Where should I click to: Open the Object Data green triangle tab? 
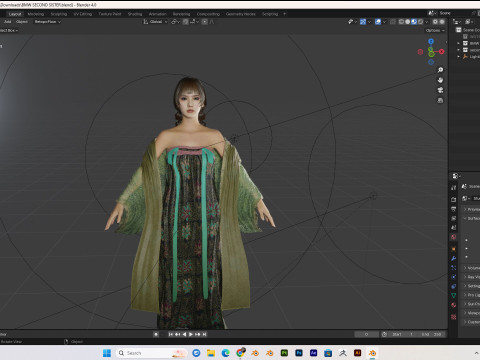[x=454, y=296]
